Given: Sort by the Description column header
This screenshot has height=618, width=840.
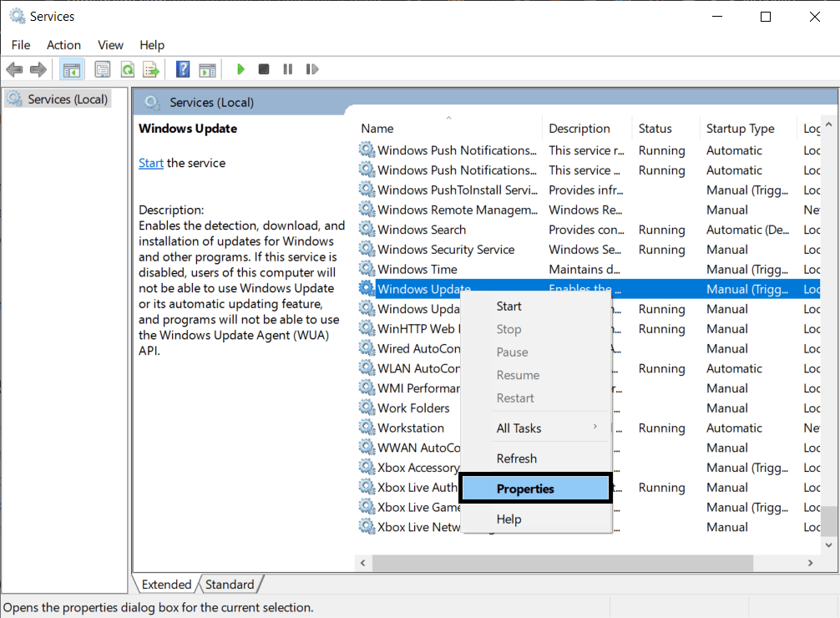Looking at the screenshot, I should (587, 129).
